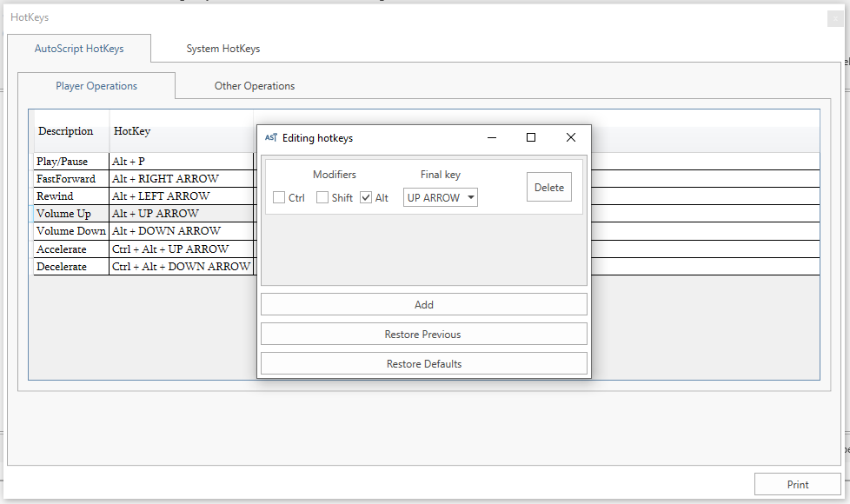Close the Editing hotkeys dialog

click(x=571, y=137)
